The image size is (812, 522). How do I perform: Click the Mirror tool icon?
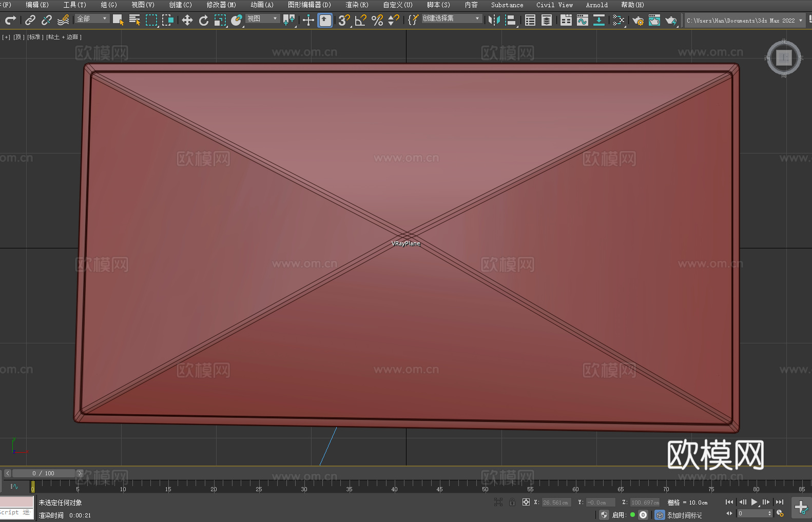(x=494, y=20)
